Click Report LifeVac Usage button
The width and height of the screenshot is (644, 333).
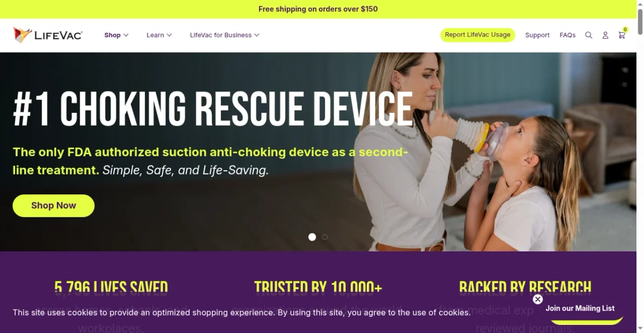pos(478,35)
